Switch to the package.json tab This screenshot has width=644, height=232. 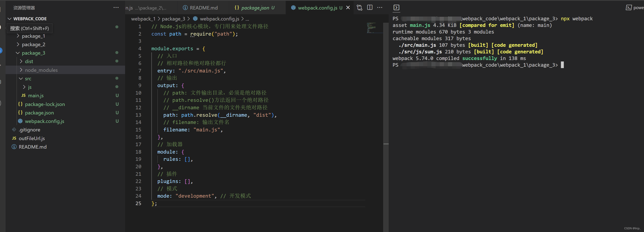(x=255, y=8)
